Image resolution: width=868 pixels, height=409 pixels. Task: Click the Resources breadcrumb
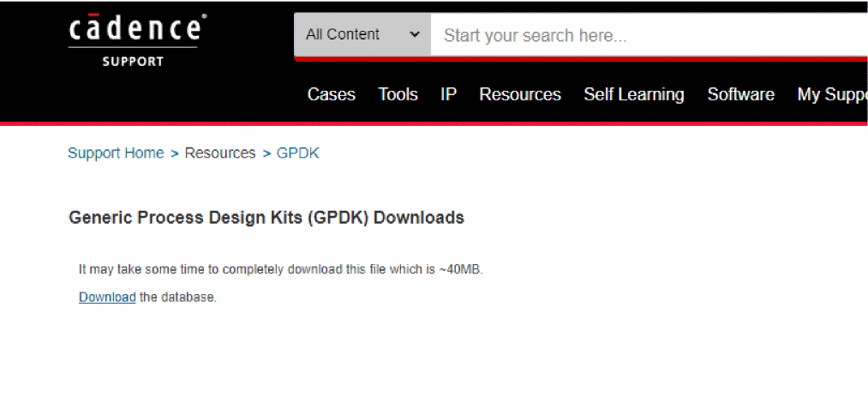(219, 153)
